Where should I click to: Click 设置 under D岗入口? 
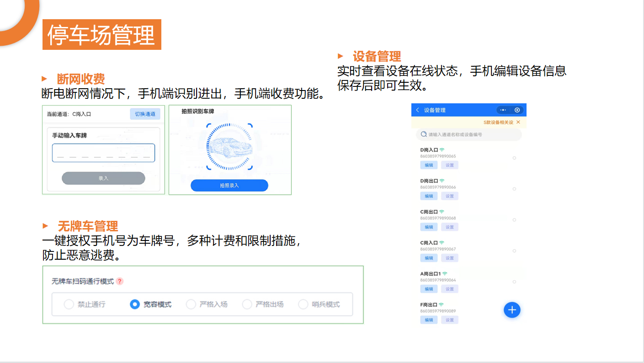[450, 165]
